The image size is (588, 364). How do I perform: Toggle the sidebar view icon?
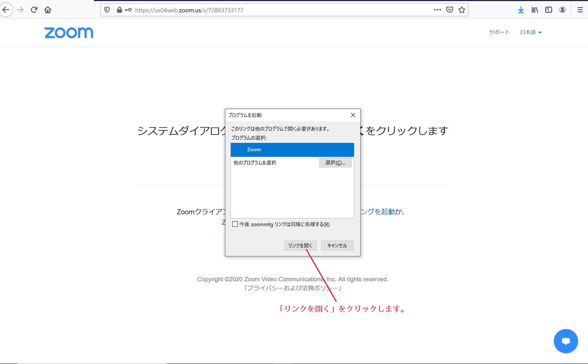point(548,10)
